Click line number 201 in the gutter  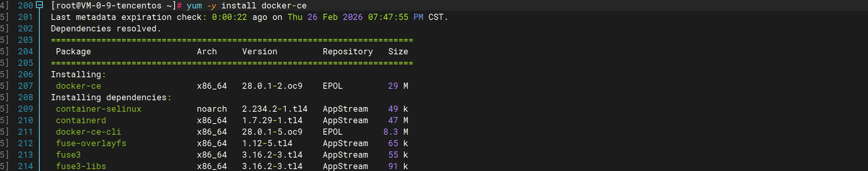click(x=26, y=17)
